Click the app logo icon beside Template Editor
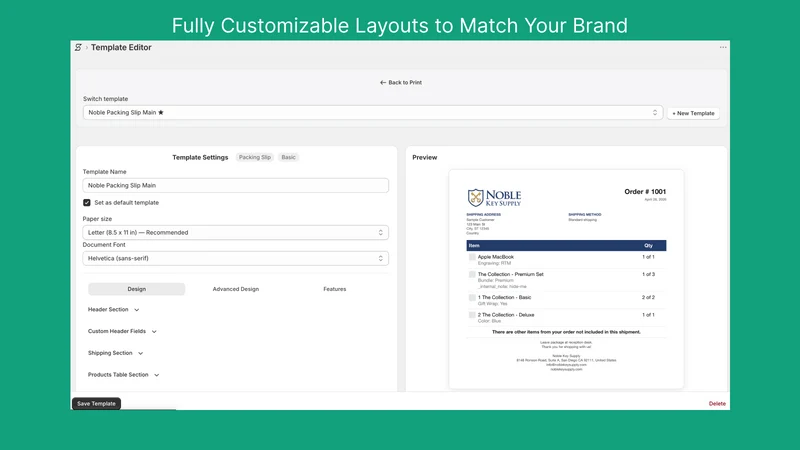 click(78, 47)
